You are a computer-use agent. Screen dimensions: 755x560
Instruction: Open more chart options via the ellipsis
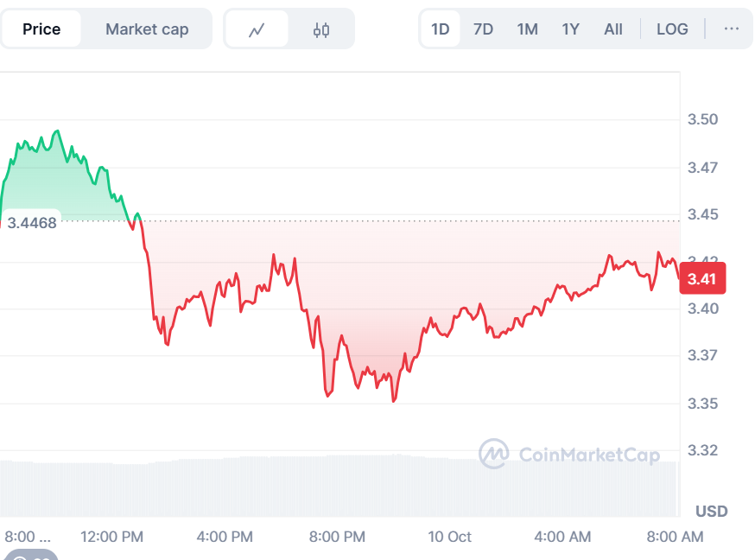point(732,29)
